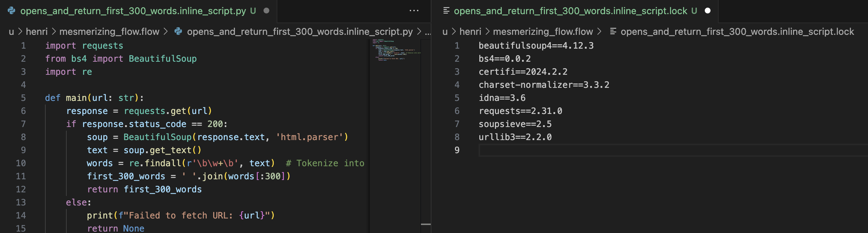The width and height of the screenshot is (868, 233).
Task: Switch to the inline_script.lock editor tab
Action: coord(570,11)
